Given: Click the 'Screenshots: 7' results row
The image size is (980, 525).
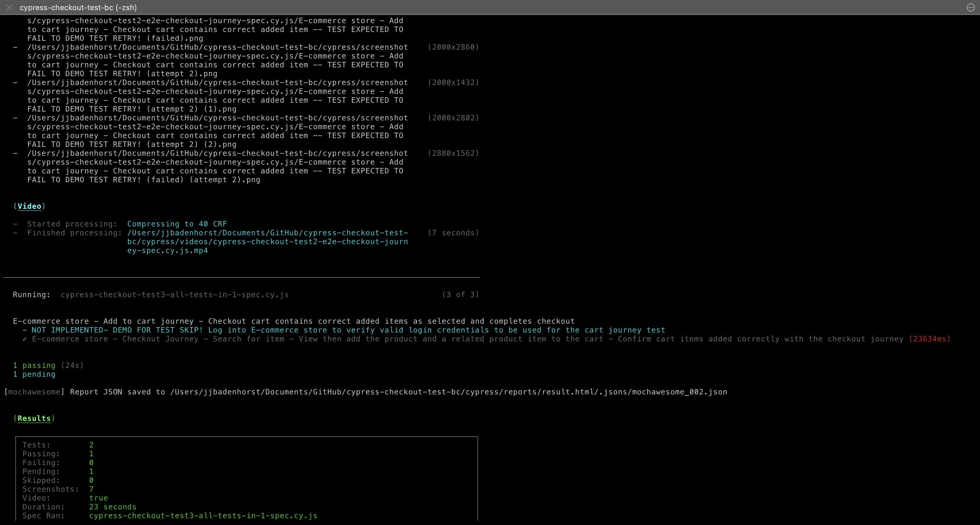Looking at the screenshot, I should pyautogui.click(x=58, y=489).
